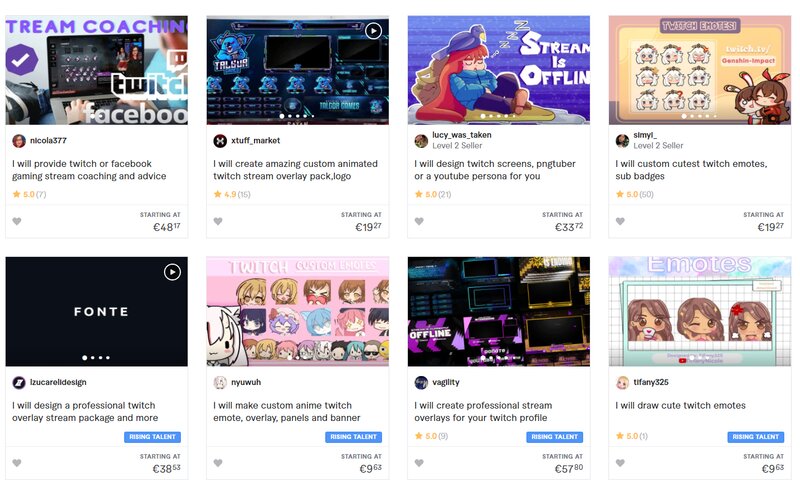The width and height of the screenshot is (800, 480).
Task: Click Rising Talent badge on vagility gig
Action: [x=554, y=437]
